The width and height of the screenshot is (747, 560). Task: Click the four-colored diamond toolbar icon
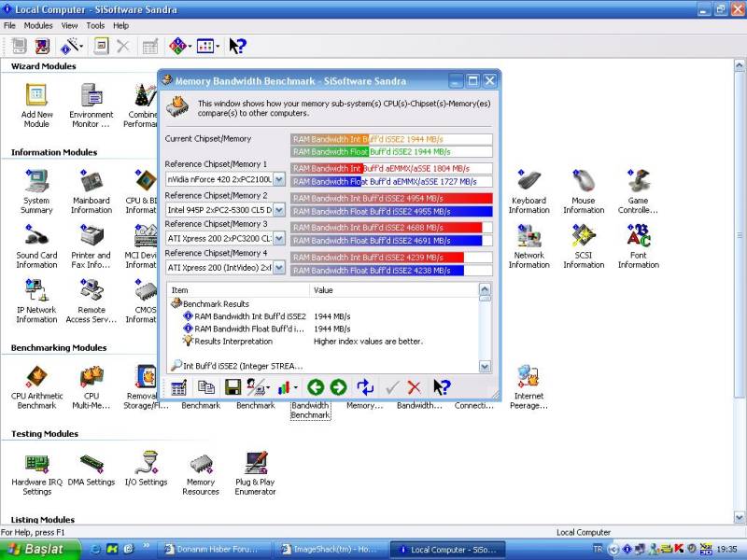click(x=178, y=46)
